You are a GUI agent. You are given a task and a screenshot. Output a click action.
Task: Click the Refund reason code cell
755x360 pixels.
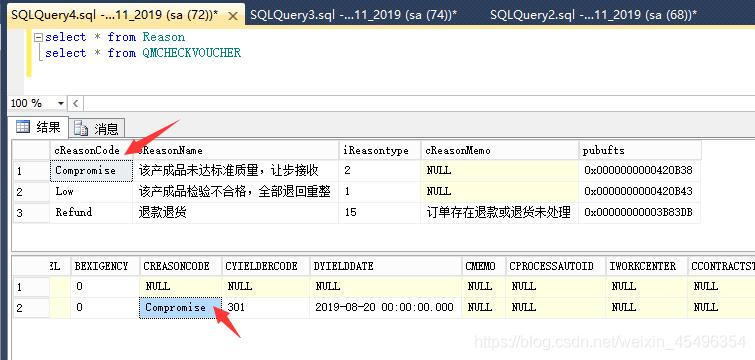pos(91,212)
